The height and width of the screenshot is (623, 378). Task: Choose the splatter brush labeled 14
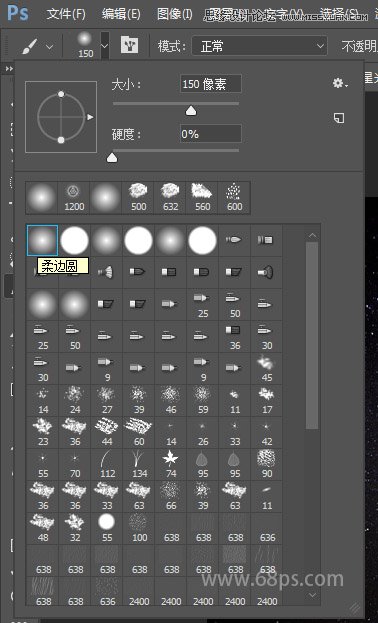pos(43,400)
